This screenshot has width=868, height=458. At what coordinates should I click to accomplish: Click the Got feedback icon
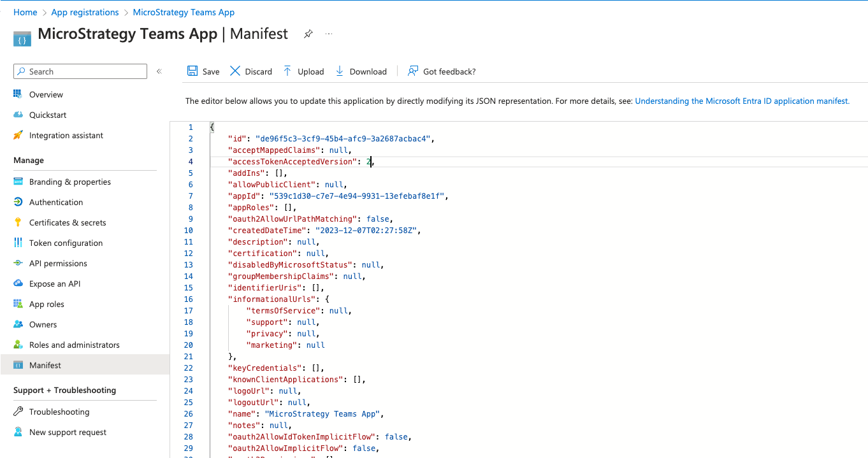[x=413, y=71]
